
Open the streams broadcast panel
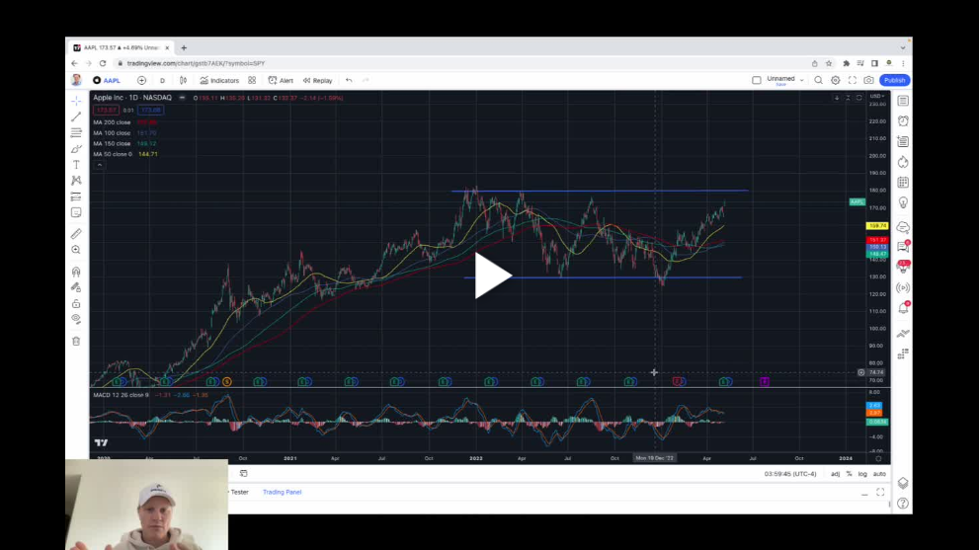[x=903, y=287]
